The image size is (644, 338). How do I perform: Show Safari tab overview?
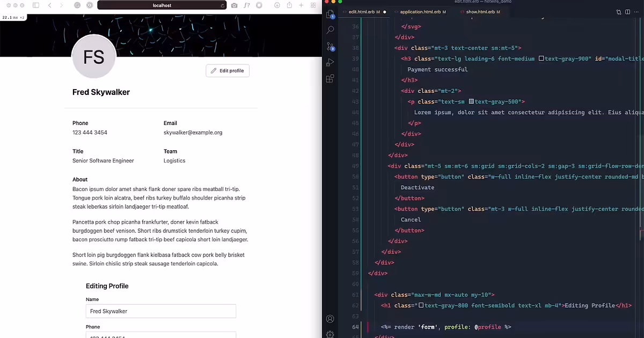click(313, 5)
